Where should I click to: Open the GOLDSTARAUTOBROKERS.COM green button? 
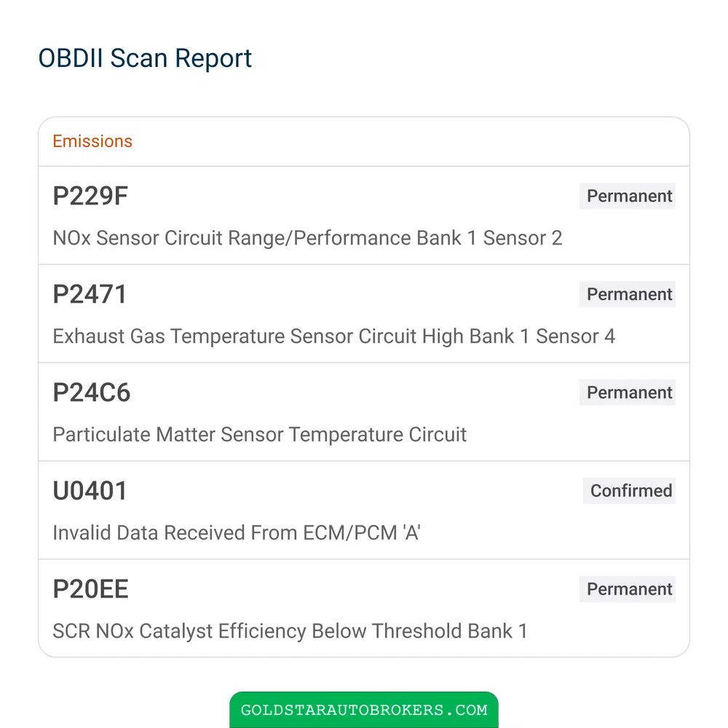364,710
